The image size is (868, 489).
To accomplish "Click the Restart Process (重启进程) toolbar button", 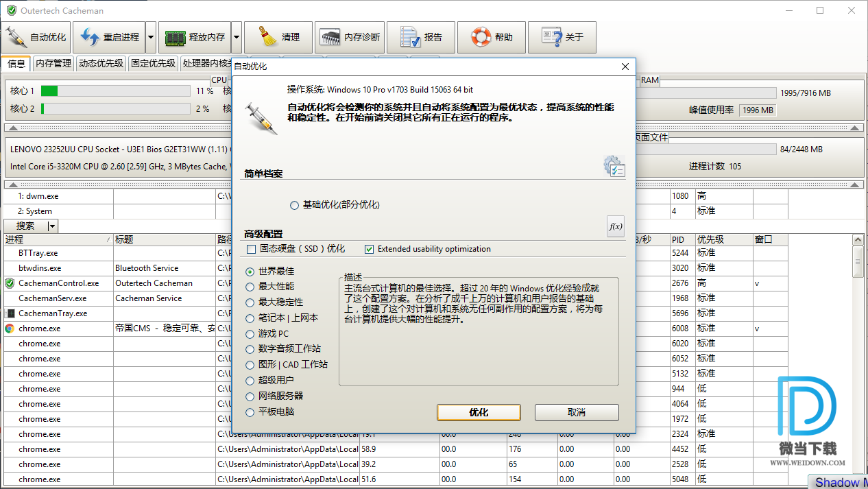I will [x=110, y=37].
